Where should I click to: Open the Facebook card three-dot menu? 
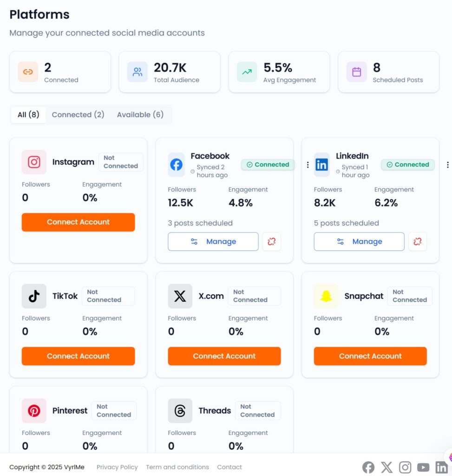tap(308, 165)
